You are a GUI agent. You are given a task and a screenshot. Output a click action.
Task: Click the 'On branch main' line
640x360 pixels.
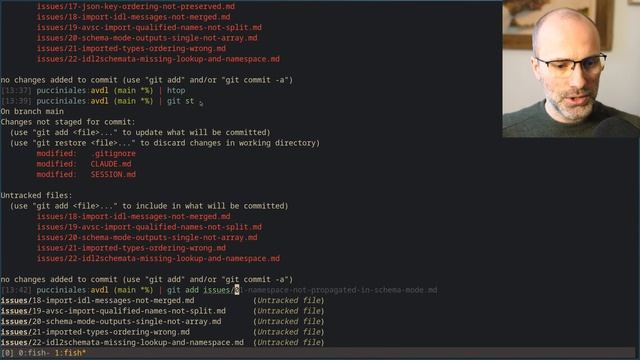pyautogui.click(x=32, y=111)
